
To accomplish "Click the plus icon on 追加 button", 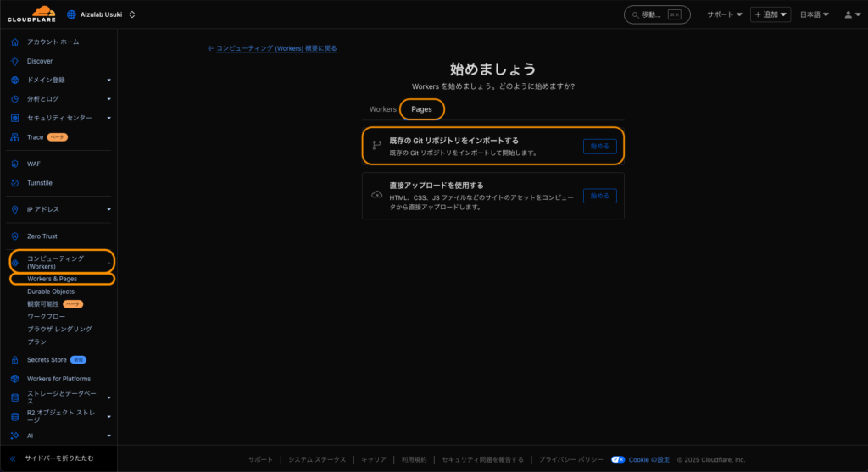I will coord(758,14).
